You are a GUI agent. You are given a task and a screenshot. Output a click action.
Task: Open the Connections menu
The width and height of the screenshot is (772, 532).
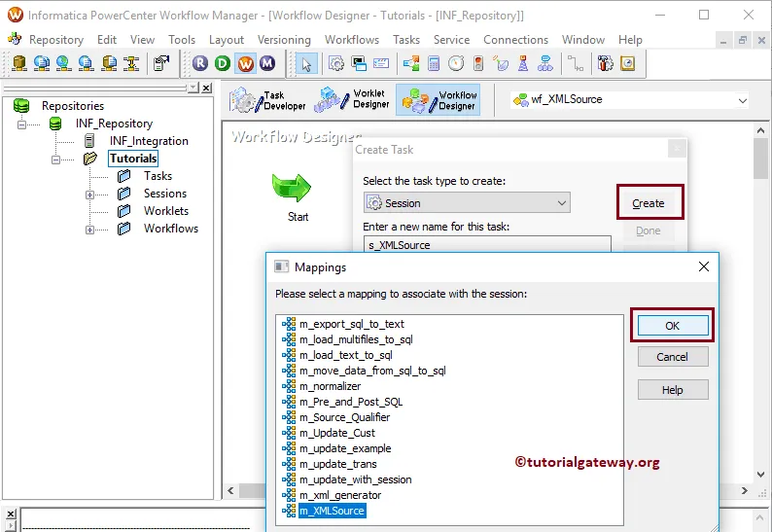point(515,40)
